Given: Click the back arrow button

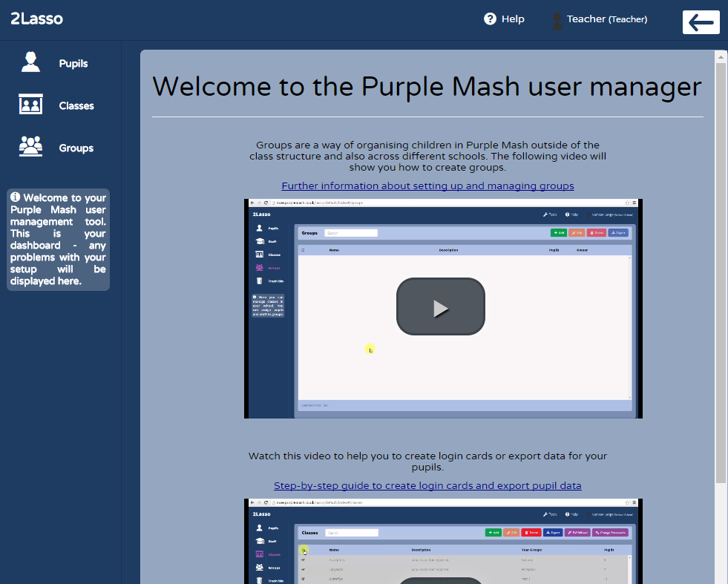Looking at the screenshot, I should pos(701,22).
